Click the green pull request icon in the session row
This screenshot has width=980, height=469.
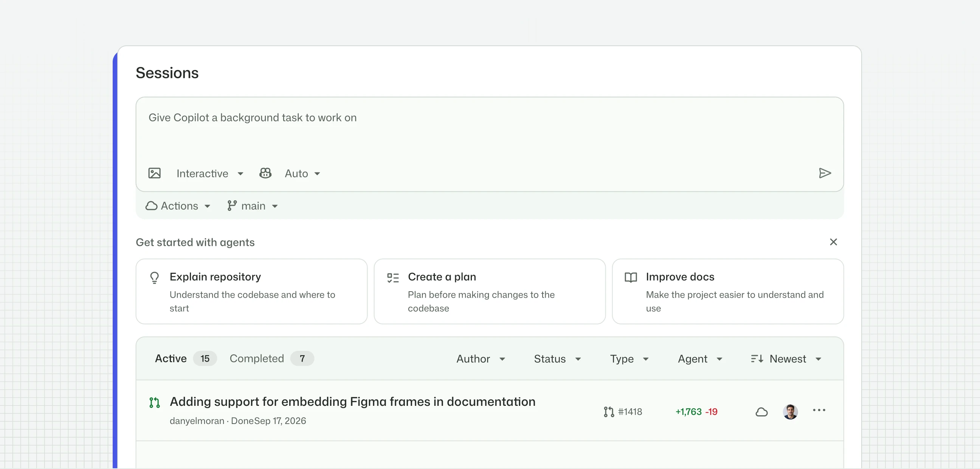(x=155, y=402)
